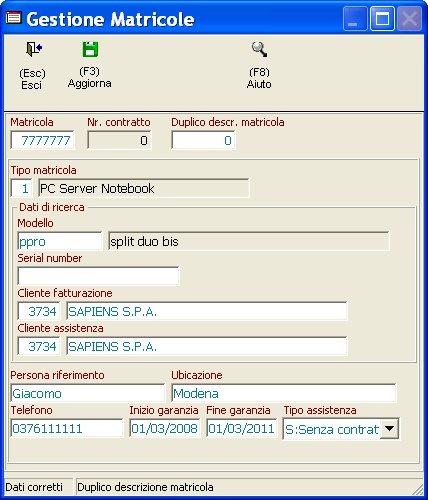Click Cliente fatturazione name SAPIENS S.P.A.
The width and height of the screenshot is (428, 500).
(207, 311)
